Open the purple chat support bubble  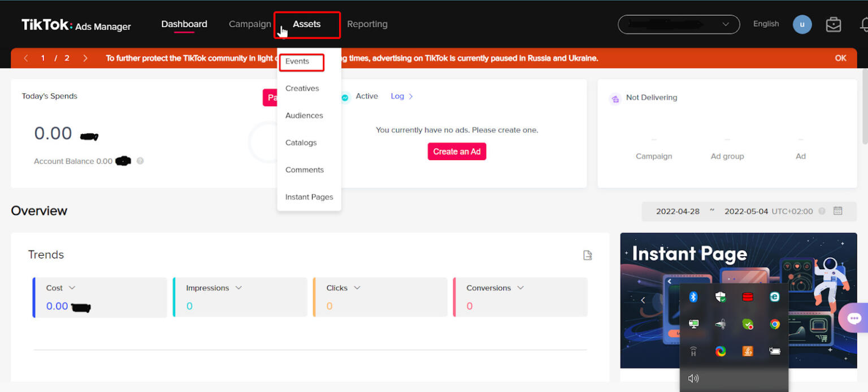coord(854,318)
